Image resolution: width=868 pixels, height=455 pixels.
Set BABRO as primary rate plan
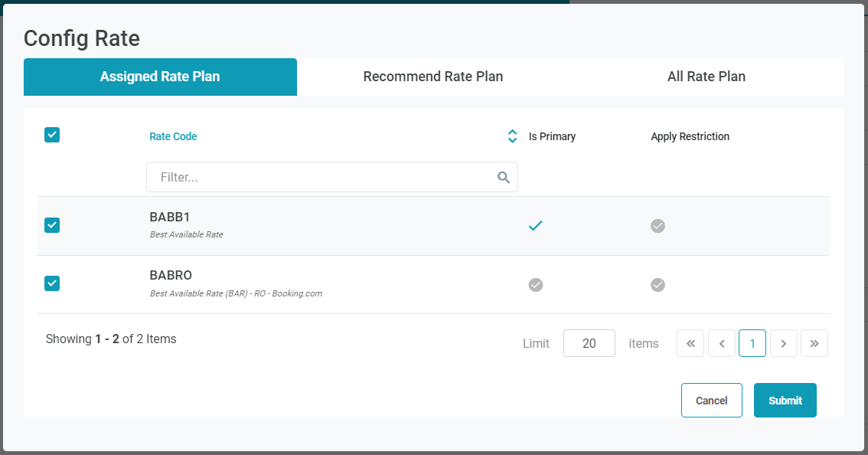(x=536, y=285)
